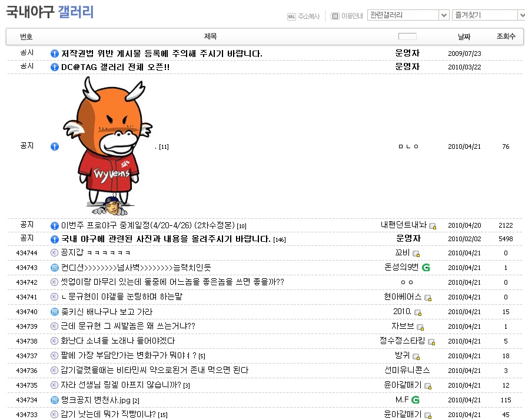
Task: Click the blank field in the table header
Action: [x=407, y=36]
